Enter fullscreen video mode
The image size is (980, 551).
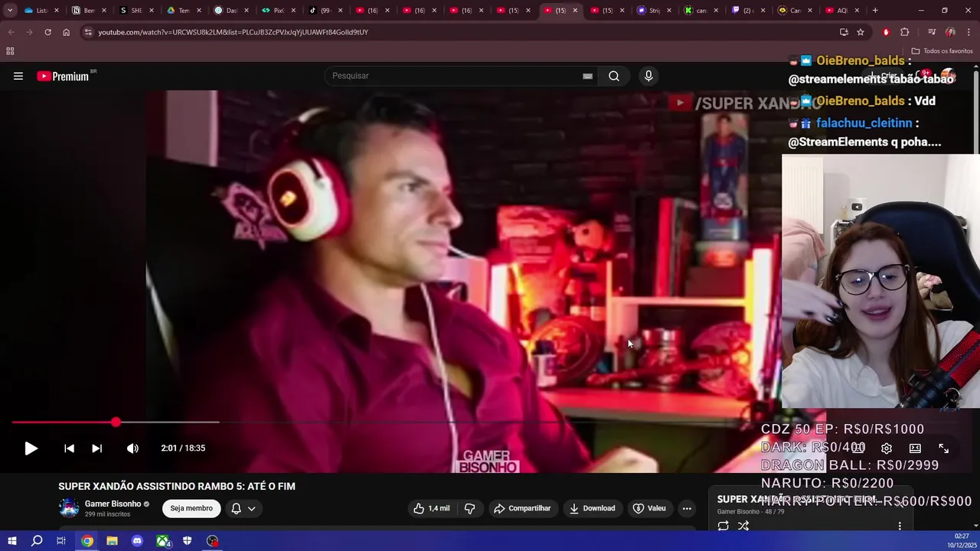coord(943,448)
